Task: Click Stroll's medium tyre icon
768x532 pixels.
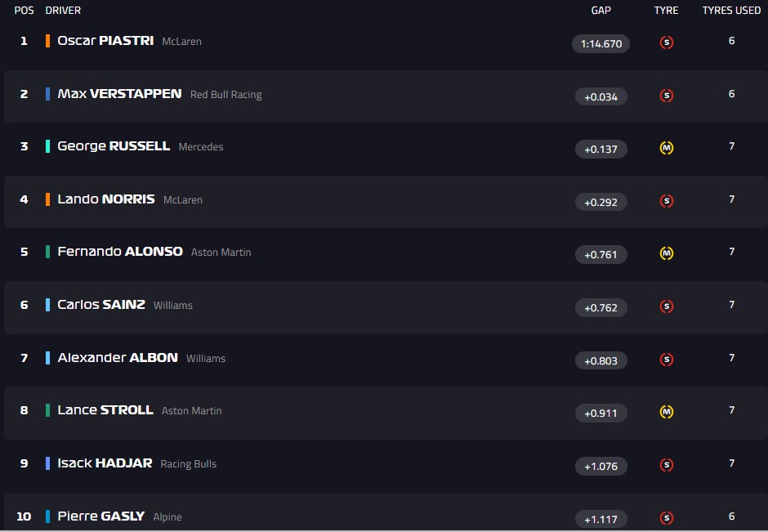Action: tap(666, 413)
